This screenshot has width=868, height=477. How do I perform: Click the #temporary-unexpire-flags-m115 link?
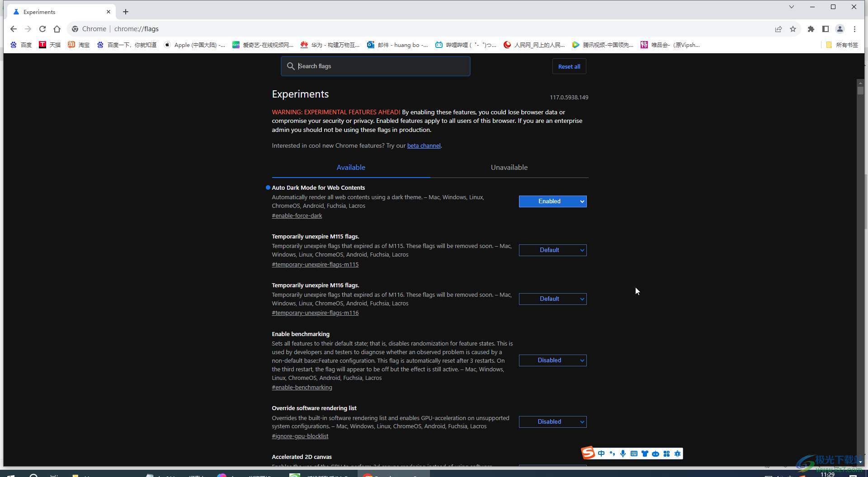point(315,265)
